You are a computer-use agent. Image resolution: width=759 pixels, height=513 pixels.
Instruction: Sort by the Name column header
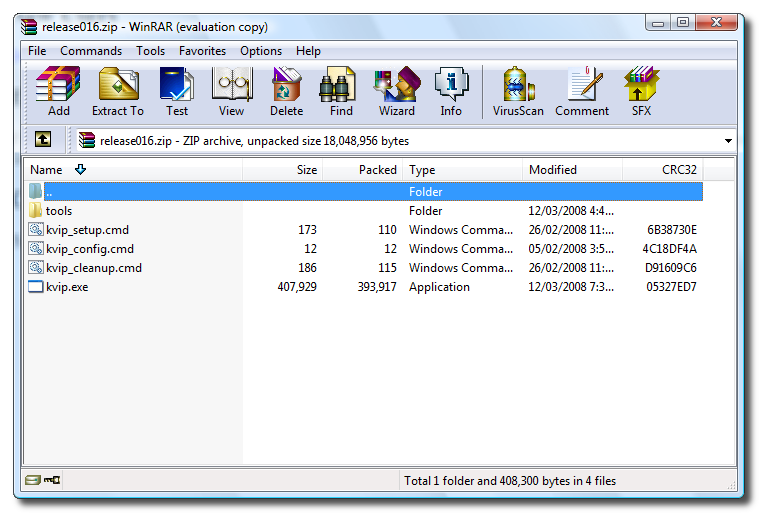click(133, 170)
